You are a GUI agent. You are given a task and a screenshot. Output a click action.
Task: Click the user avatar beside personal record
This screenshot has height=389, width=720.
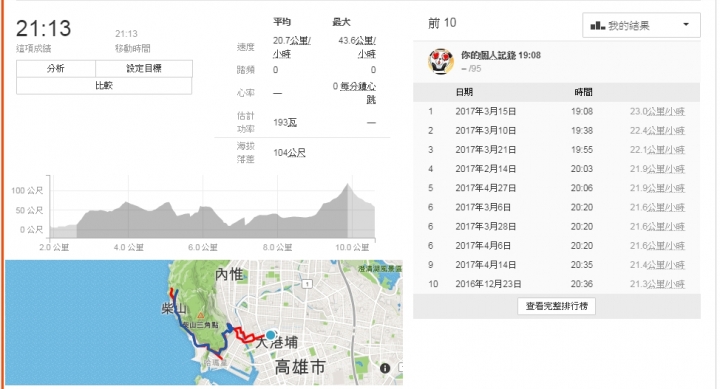[441, 61]
